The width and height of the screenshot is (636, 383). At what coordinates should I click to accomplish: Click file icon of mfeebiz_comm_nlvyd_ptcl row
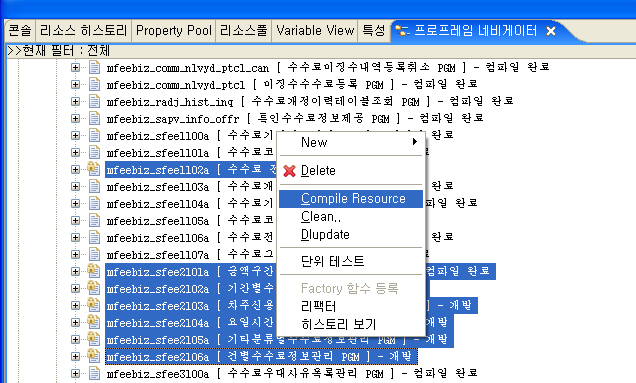click(x=94, y=84)
